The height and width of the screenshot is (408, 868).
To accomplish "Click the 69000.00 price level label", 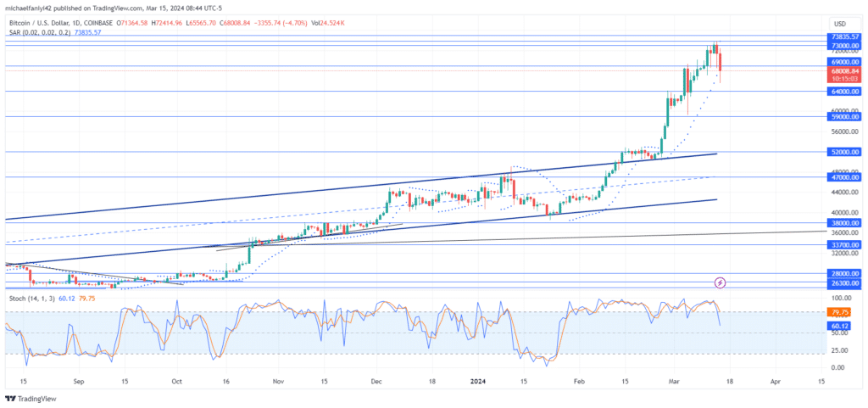I will pos(845,62).
